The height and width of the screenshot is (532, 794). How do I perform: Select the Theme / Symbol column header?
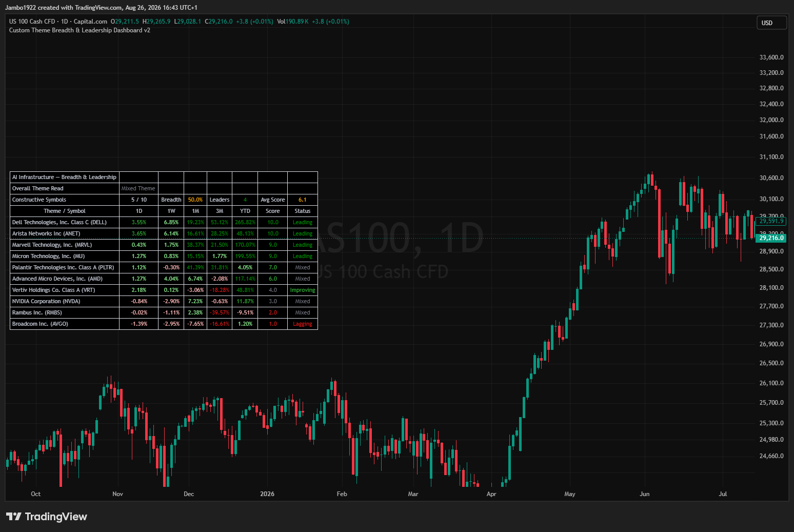(x=65, y=211)
